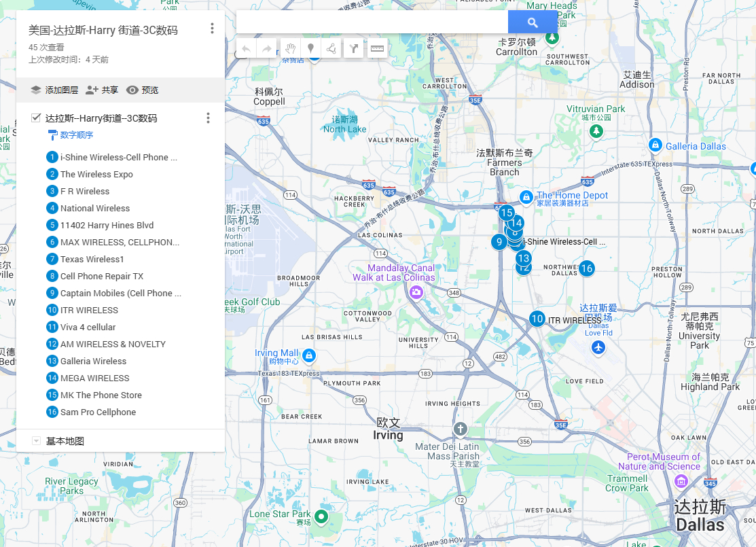Select the hand pan tool
756x547 pixels.
(289, 48)
